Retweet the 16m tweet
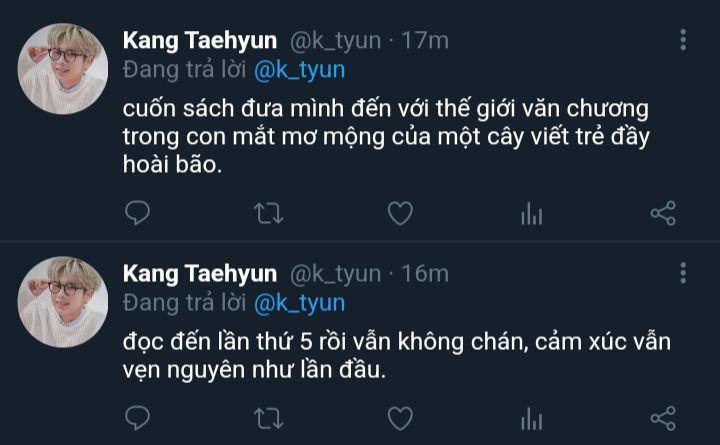The height and width of the screenshot is (445, 720). point(269,419)
